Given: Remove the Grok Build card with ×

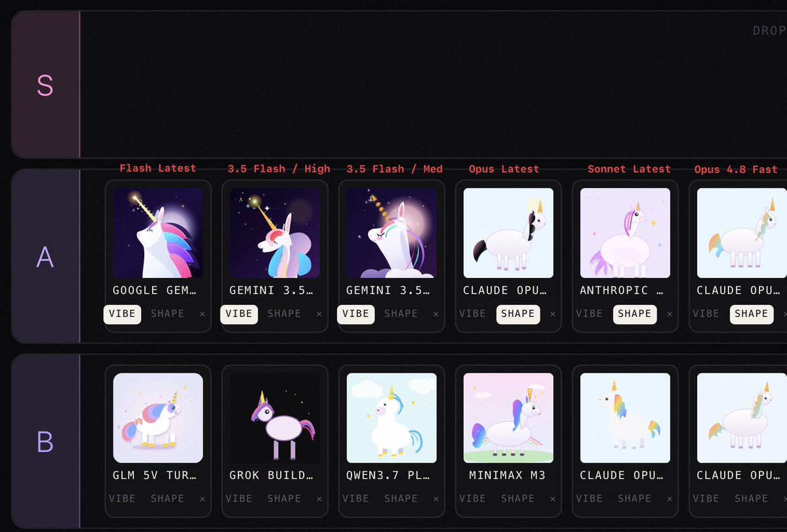Looking at the screenshot, I should coord(319,499).
